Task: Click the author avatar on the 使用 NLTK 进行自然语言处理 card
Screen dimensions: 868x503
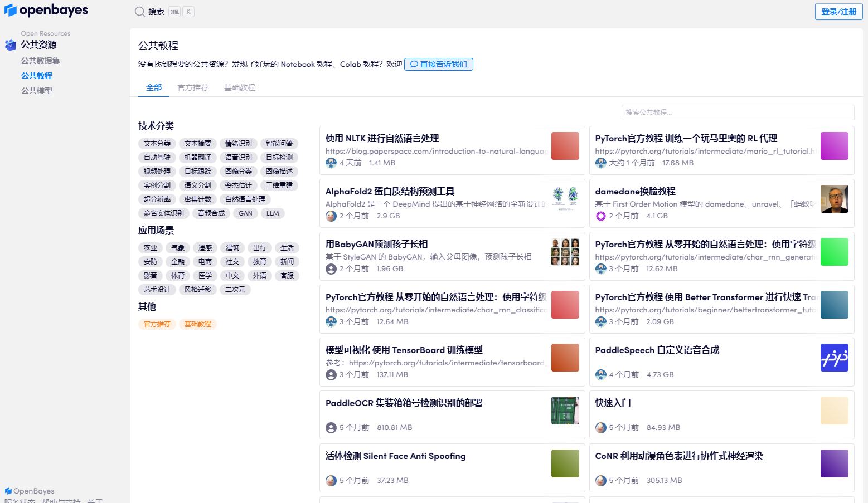Action: point(331,163)
